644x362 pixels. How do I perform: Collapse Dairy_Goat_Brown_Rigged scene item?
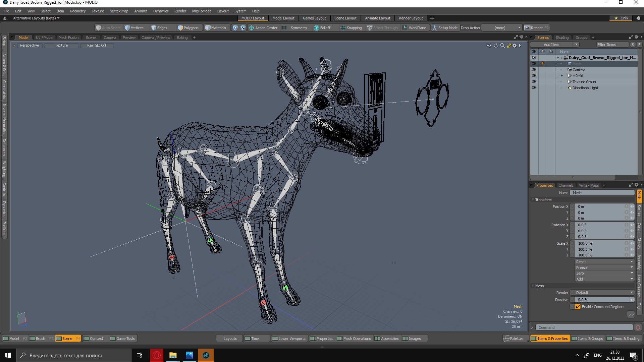pyautogui.click(x=558, y=58)
